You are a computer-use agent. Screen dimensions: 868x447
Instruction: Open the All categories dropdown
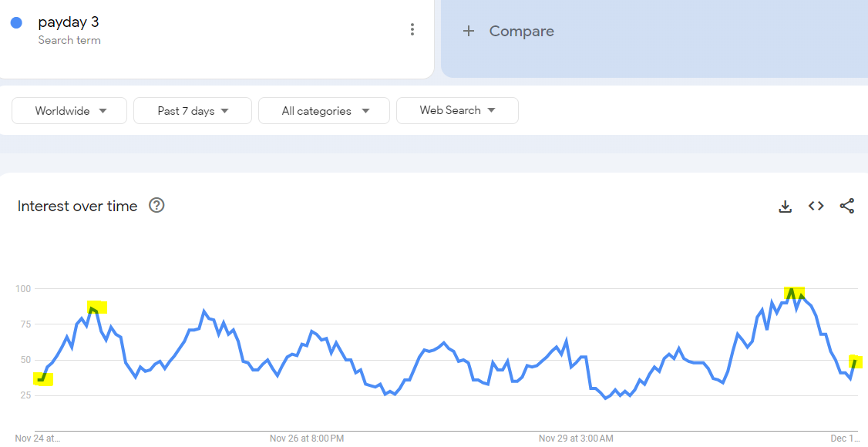point(324,111)
